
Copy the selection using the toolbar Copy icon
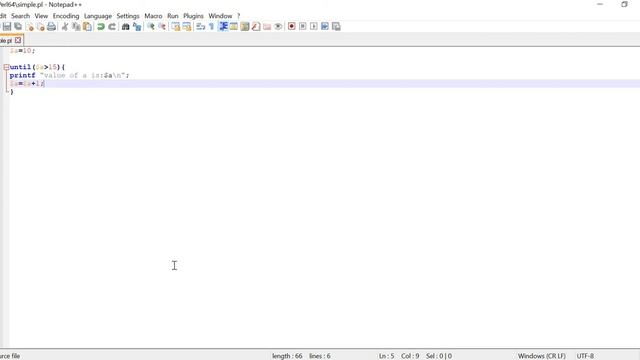76,27
